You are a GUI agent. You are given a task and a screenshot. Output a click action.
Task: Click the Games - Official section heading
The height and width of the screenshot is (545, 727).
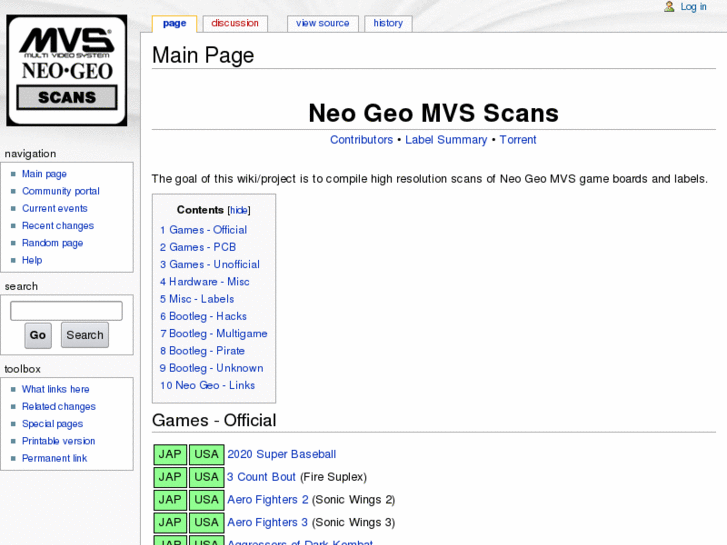tap(214, 420)
